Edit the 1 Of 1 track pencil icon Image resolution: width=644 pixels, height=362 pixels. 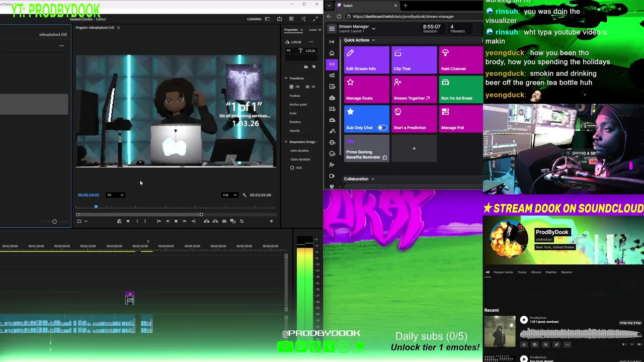pos(556,345)
